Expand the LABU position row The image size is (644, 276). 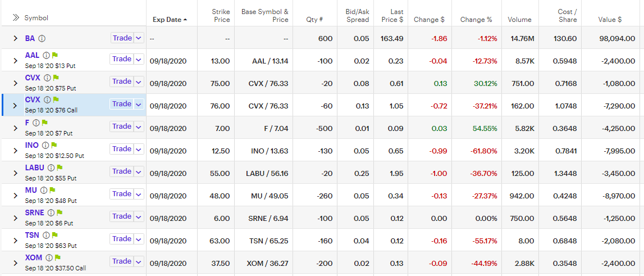(16, 173)
